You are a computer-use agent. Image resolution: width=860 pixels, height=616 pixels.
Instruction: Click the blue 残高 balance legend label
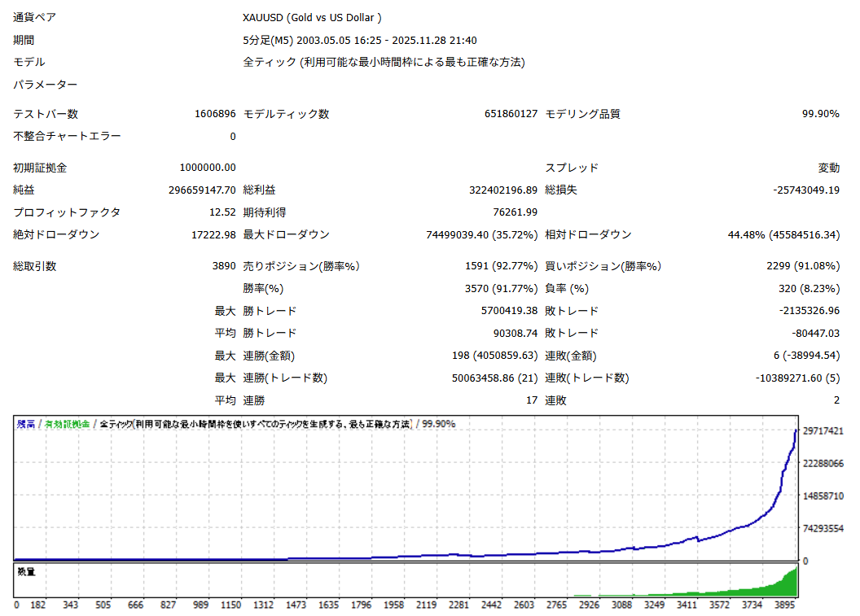tap(25, 424)
